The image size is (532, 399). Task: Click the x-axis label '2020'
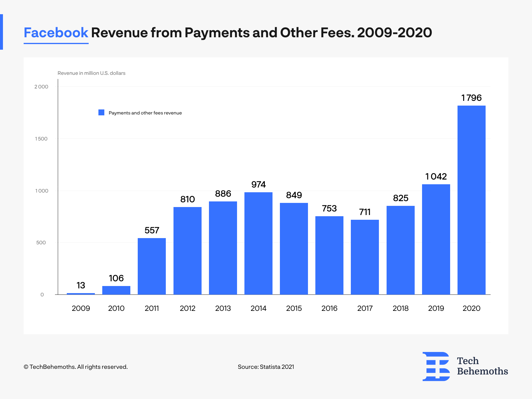(x=471, y=308)
